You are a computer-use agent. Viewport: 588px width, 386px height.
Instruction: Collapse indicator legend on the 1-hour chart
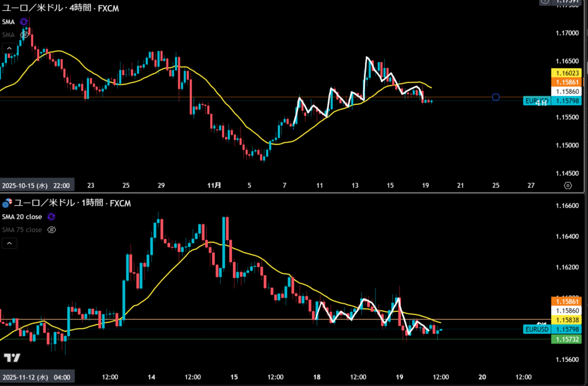pyautogui.click(x=9, y=244)
